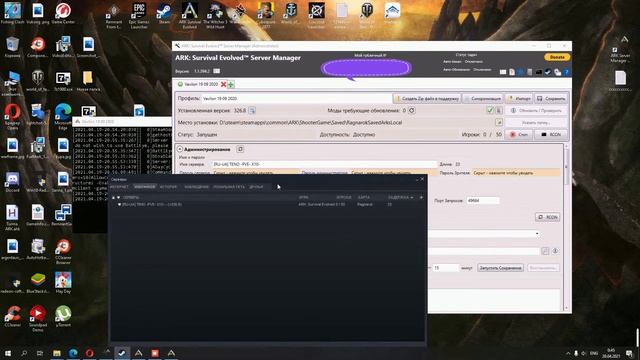This screenshot has width=640, height=360.
Task: Click the server name field [RU-UA] TENO
Action: [x=324, y=164]
